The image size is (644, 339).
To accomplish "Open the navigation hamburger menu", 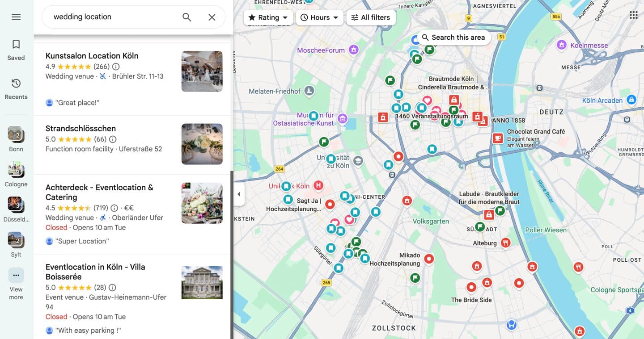I will click(x=16, y=17).
